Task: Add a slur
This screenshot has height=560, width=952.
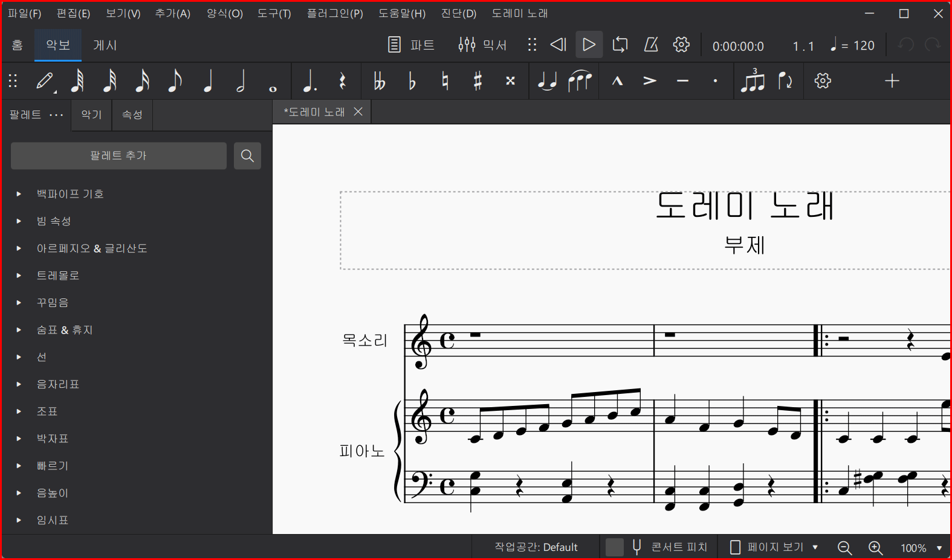Action: [580, 81]
